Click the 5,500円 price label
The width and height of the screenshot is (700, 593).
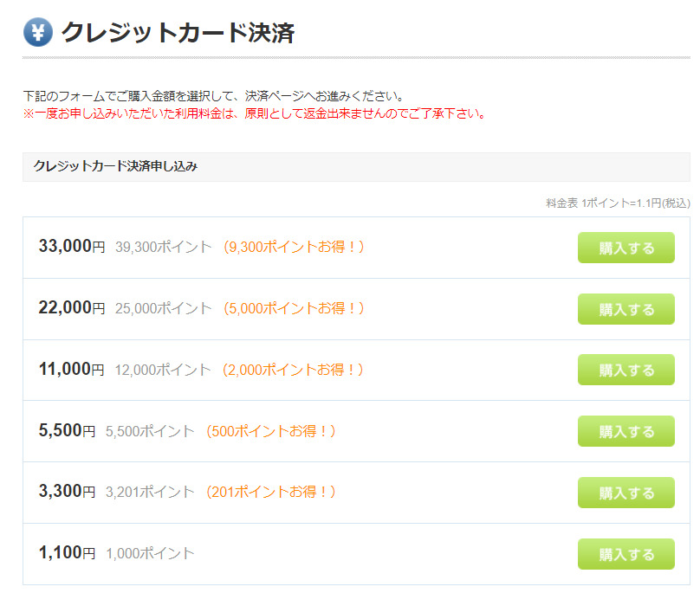coord(67,430)
